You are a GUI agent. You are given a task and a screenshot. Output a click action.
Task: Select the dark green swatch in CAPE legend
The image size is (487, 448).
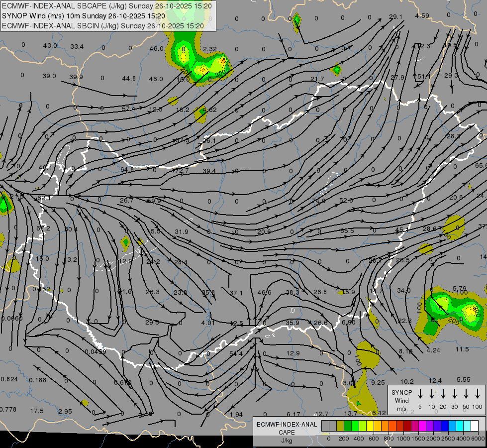tap(348, 426)
